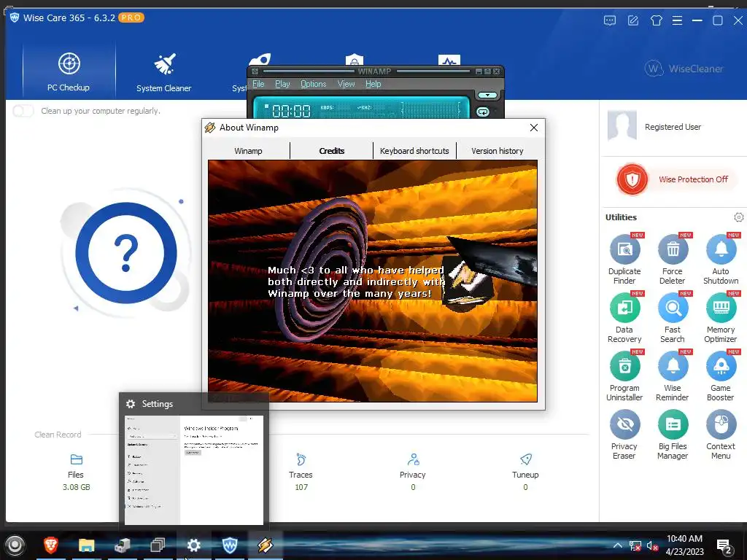Show hidden tray icons chevron
The height and width of the screenshot is (560, 747).
[617, 545]
